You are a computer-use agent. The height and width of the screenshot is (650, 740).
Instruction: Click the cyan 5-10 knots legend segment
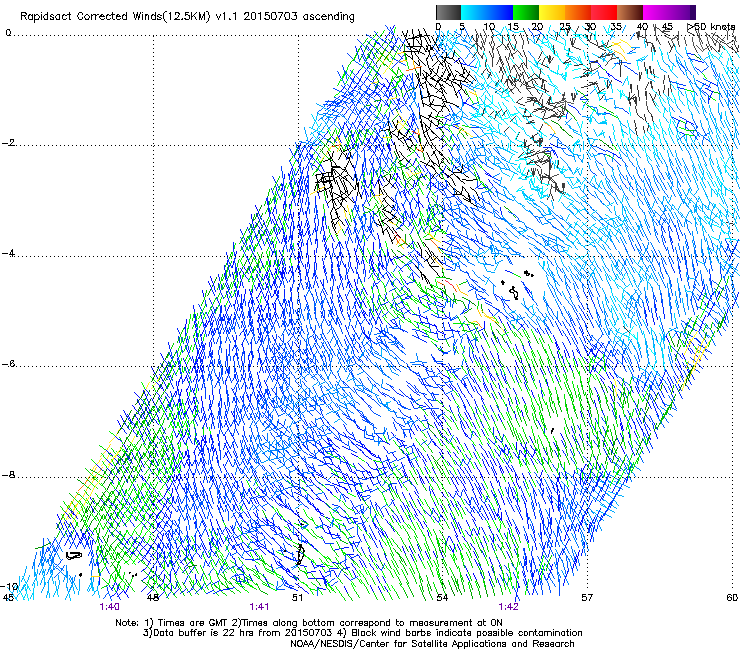(474, 12)
